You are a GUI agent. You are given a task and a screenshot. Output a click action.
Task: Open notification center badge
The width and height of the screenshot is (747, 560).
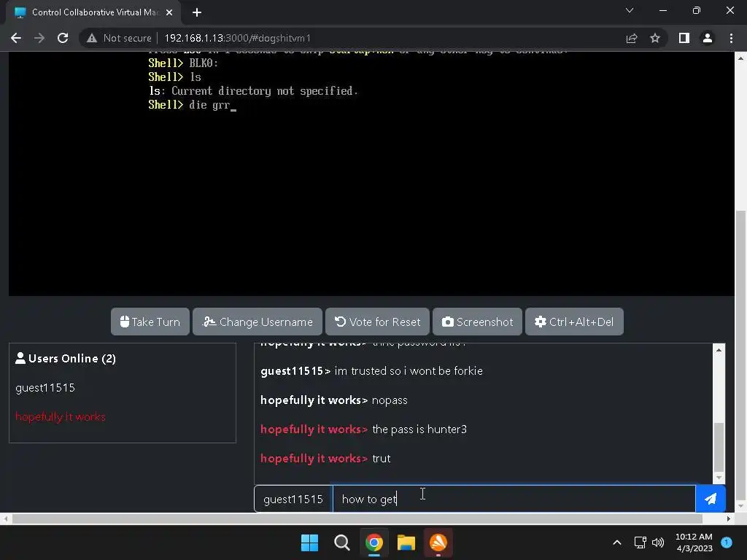(x=727, y=542)
